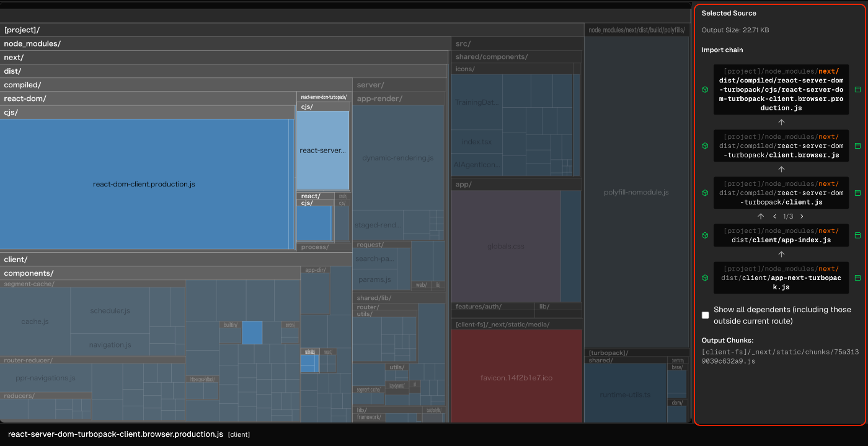Click the layout icon beside app-next-turbopack.js entry
Image resolution: width=868 pixels, height=446 pixels.
[857, 278]
